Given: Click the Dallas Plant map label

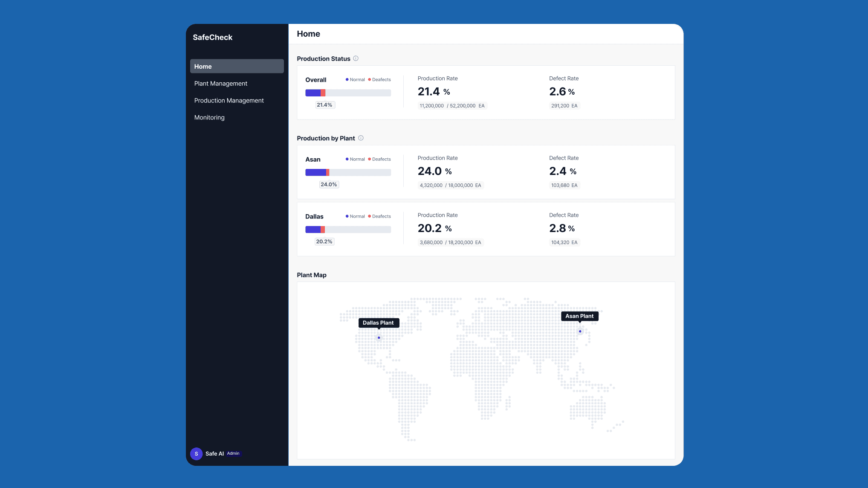Looking at the screenshot, I should click(x=378, y=323).
